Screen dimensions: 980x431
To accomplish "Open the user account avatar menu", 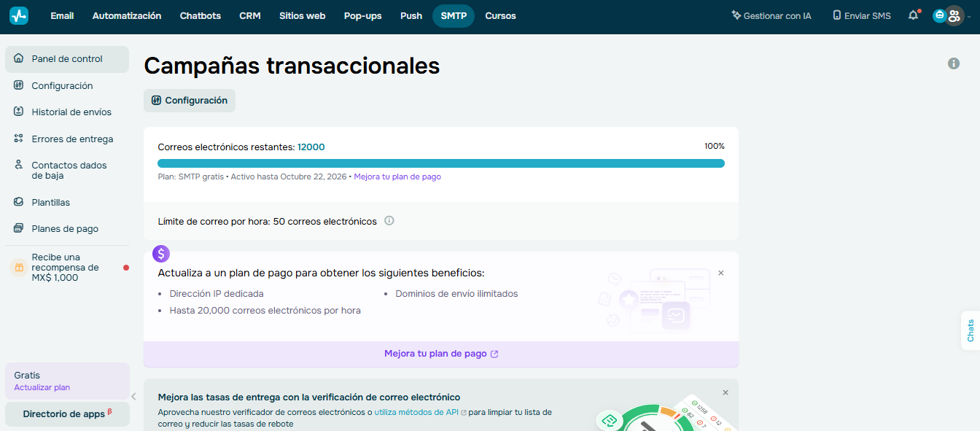I will tap(954, 15).
